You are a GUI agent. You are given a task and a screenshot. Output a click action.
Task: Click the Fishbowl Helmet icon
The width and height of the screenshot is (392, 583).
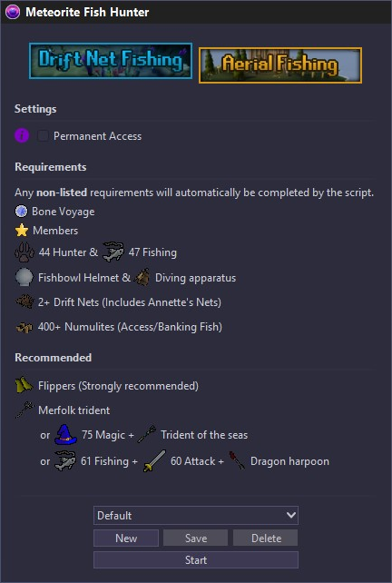click(x=24, y=277)
